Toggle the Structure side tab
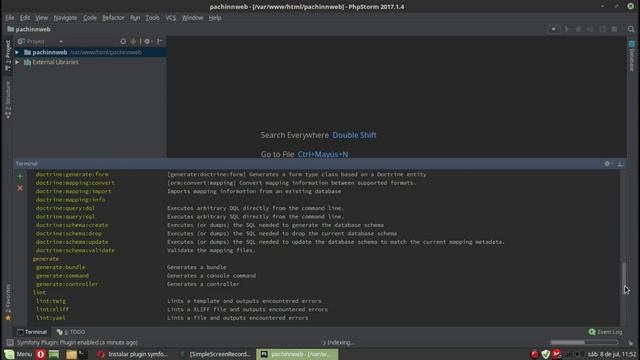640x360 pixels. coord(8,100)
